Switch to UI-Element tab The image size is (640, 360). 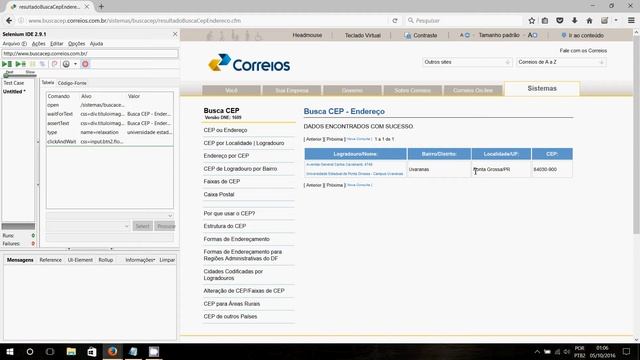pos(80,260)
